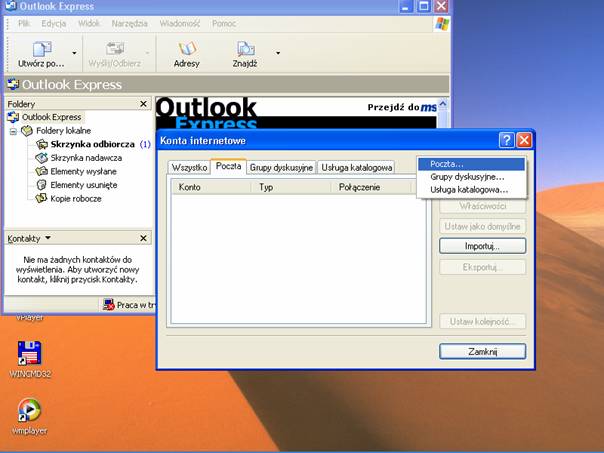Click the Typ column header
604x453 pixels.
pos(291,187)
